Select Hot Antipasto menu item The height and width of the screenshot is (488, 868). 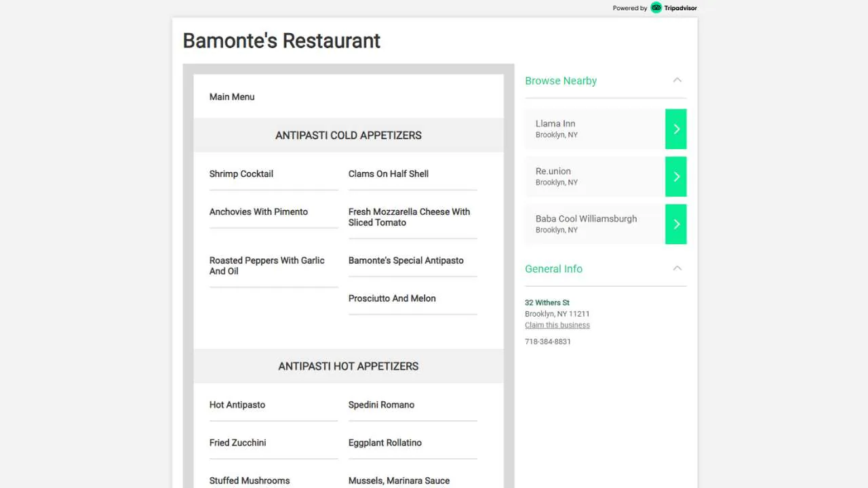(237, 405)
